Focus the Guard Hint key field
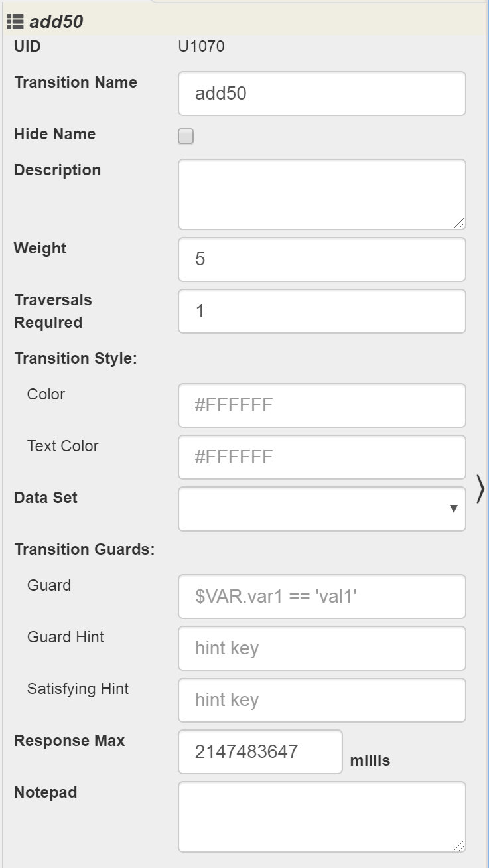 pyautogui.click(x=322, y=648)
